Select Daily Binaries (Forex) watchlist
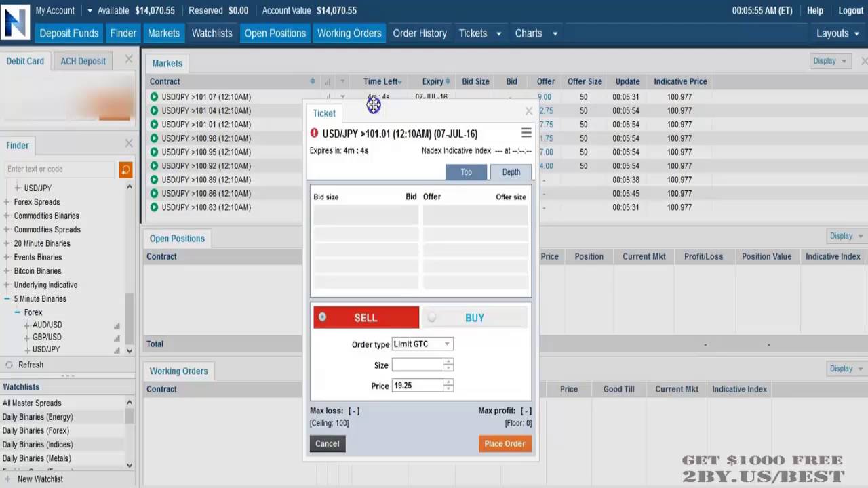This screenshot has height=488, width=868. 36,430
